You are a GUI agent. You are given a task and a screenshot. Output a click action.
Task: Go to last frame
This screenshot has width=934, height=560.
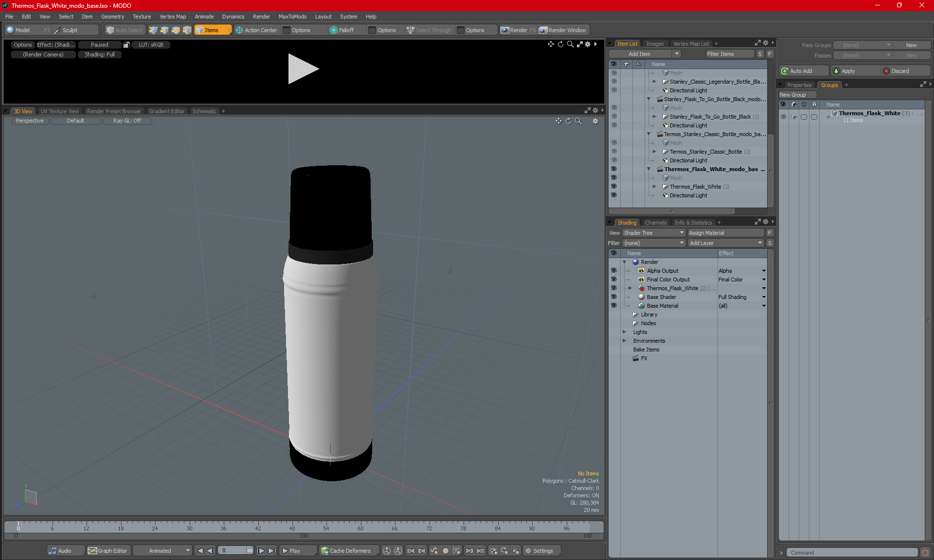pyautogui.click(x=272, y=551)
